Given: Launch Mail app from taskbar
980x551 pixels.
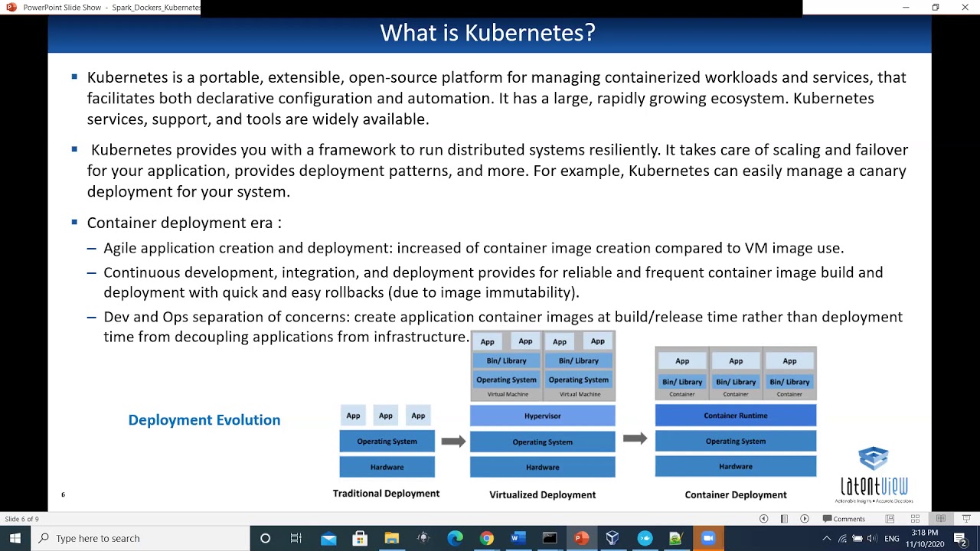Looking at the screenshot, I should point(328,538).
